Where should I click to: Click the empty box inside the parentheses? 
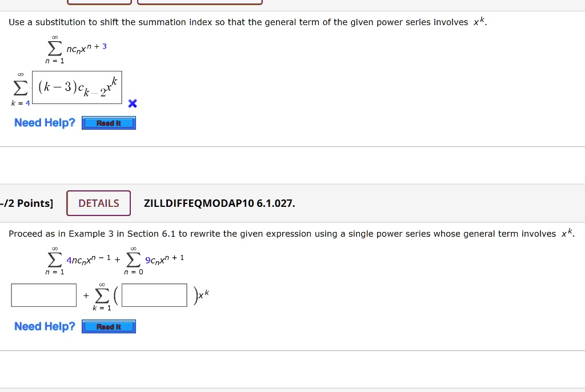153,295
